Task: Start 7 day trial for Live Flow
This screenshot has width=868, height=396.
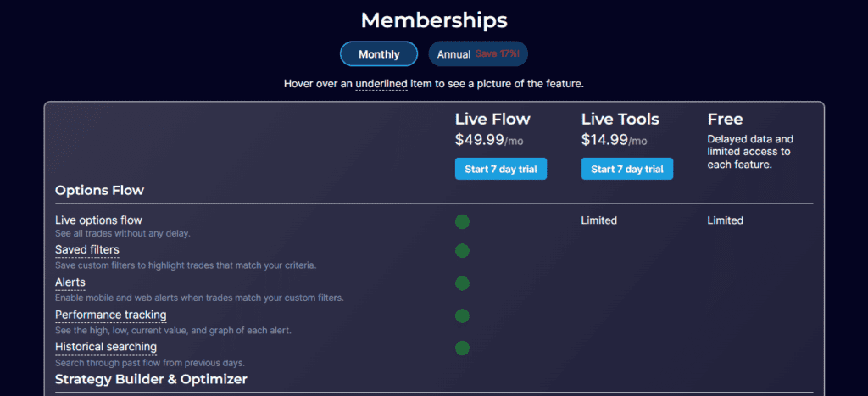Action: click(501, 169)
